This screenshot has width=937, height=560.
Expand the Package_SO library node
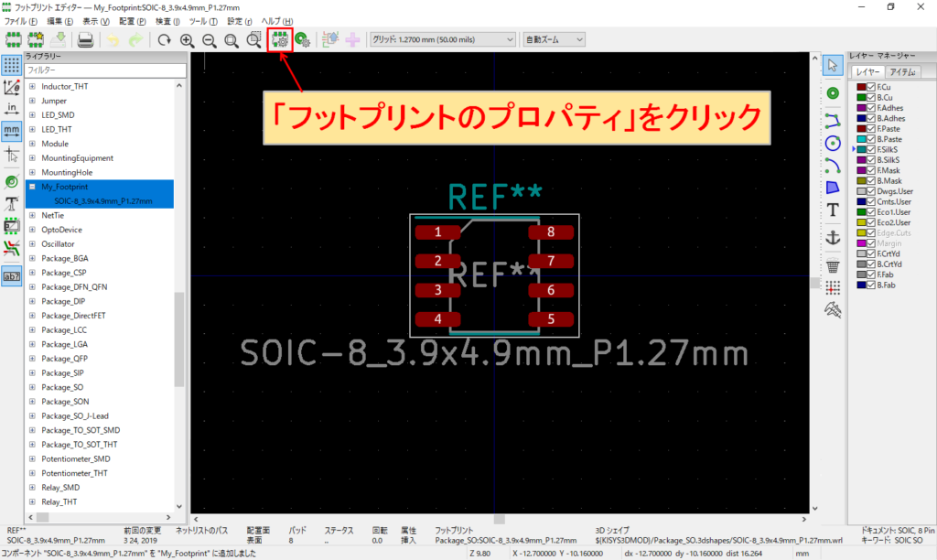point(32,387)
